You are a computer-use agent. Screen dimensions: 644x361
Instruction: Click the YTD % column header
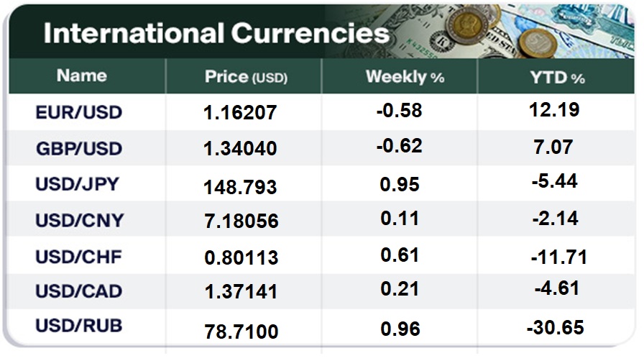556,77
